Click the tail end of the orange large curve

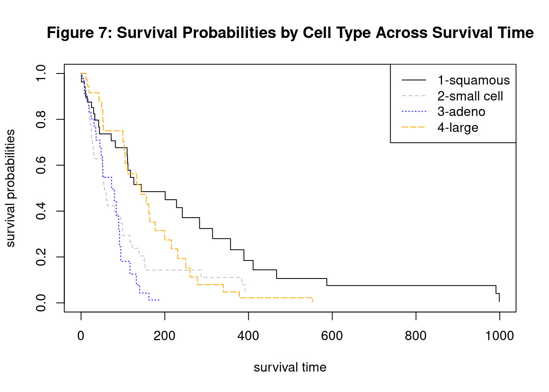click(x=312, y=299)
